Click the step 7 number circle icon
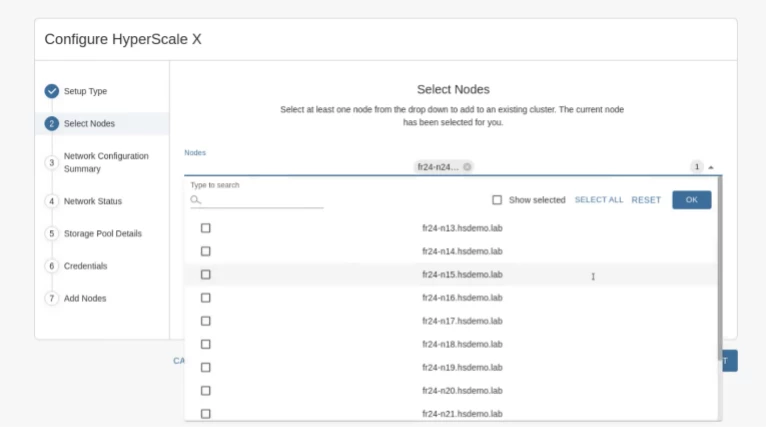 [x=52, y=299]
